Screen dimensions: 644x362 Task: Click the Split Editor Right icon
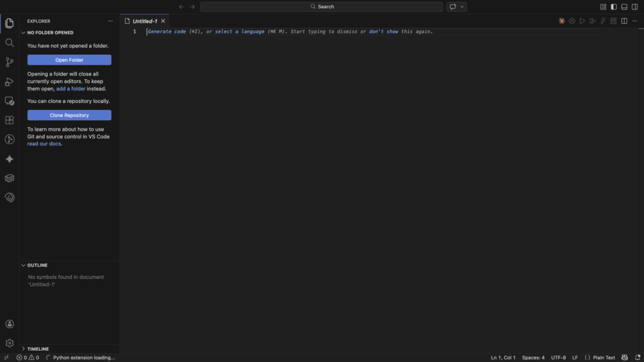tap(624, 21)
